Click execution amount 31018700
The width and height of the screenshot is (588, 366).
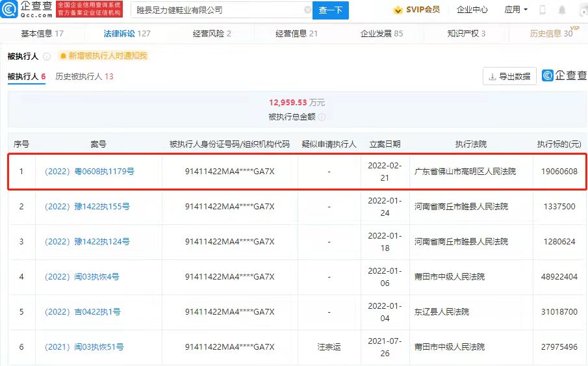559,312
